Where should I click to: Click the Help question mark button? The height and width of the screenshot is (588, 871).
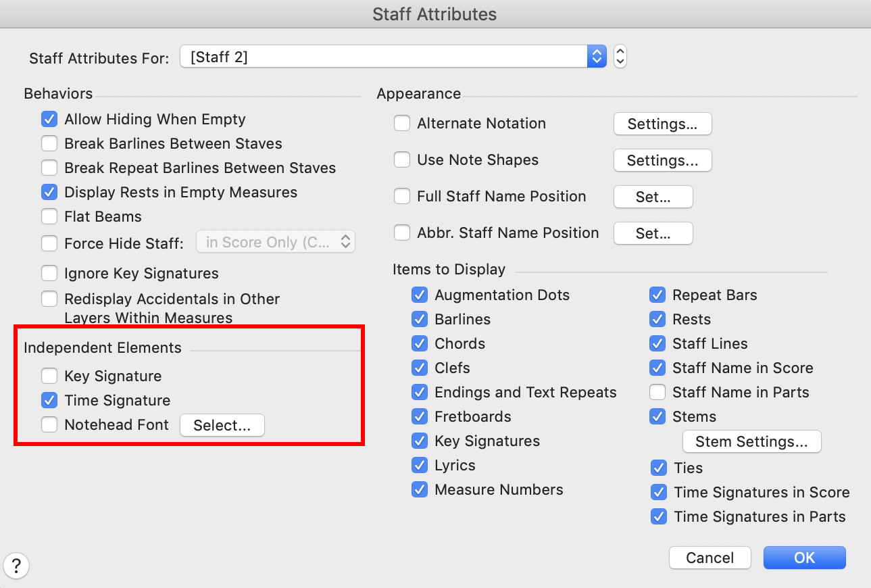(x=16, y=566)
